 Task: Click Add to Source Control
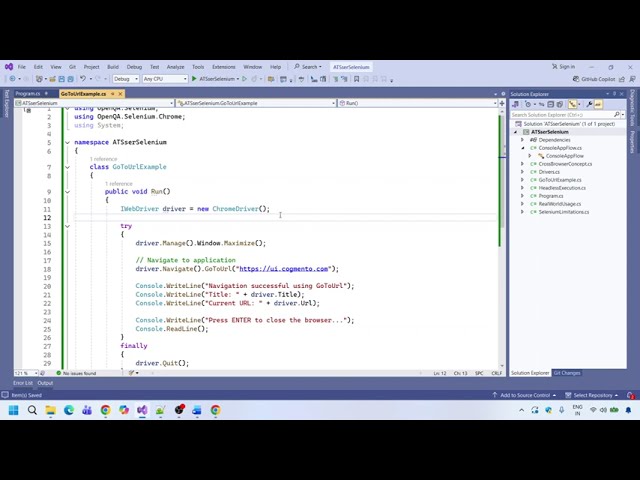click(x=524, y=395)
